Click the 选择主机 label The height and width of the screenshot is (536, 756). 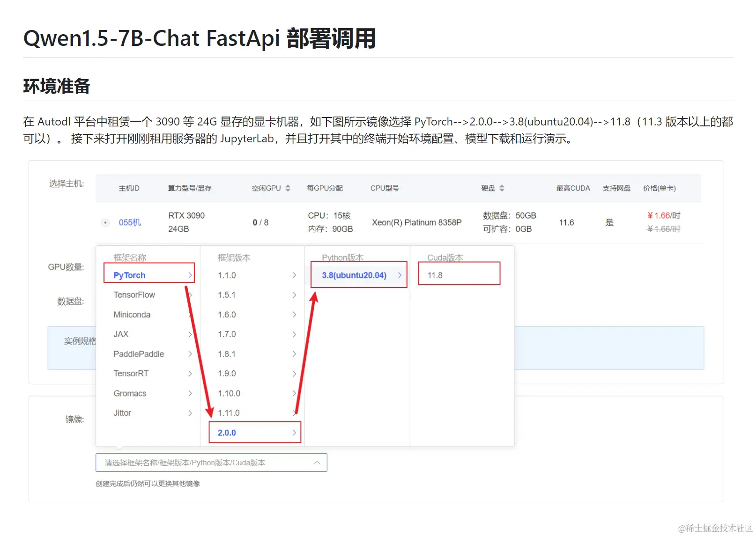pos(67,184)
